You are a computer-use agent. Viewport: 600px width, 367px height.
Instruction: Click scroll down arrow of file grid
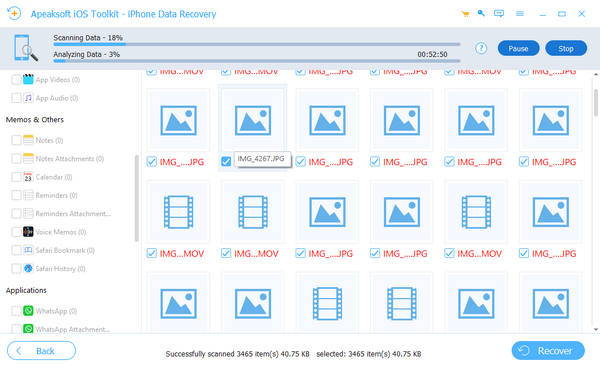(x=596, y=329)
